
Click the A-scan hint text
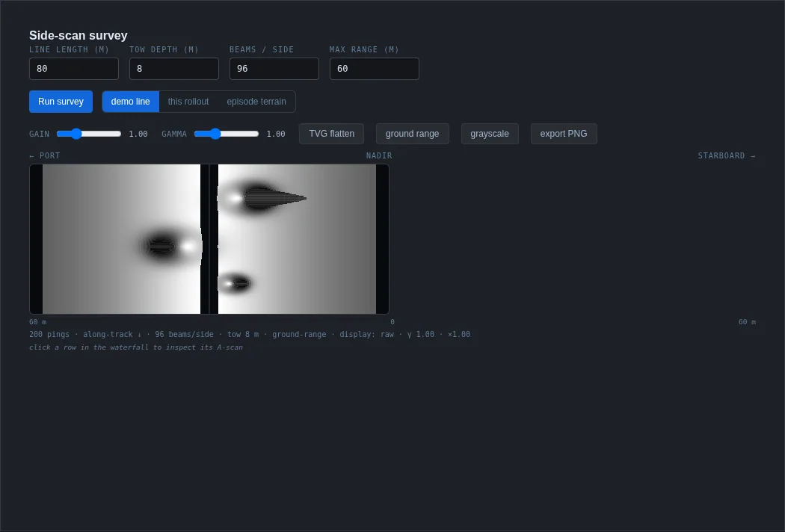(x=135, y=347)
